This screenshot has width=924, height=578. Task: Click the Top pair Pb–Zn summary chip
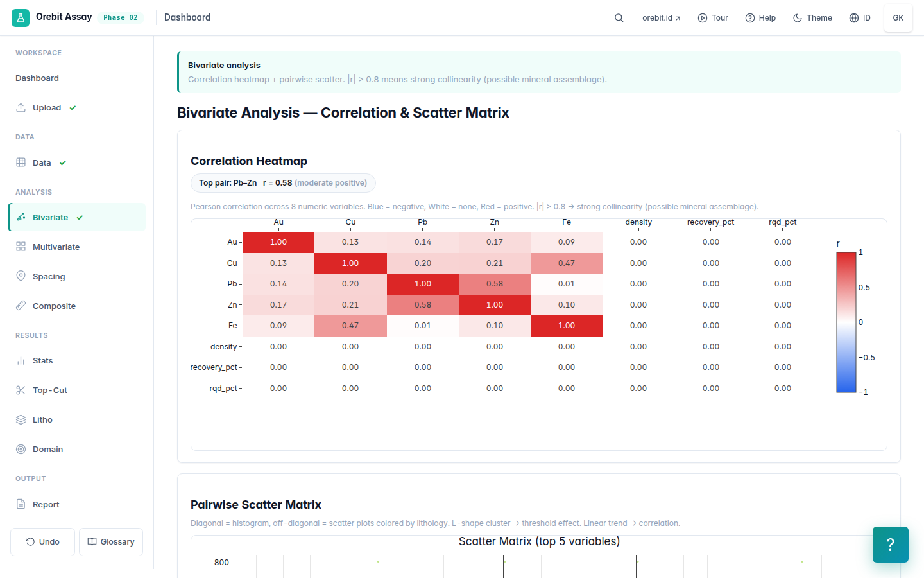(283, 183)
